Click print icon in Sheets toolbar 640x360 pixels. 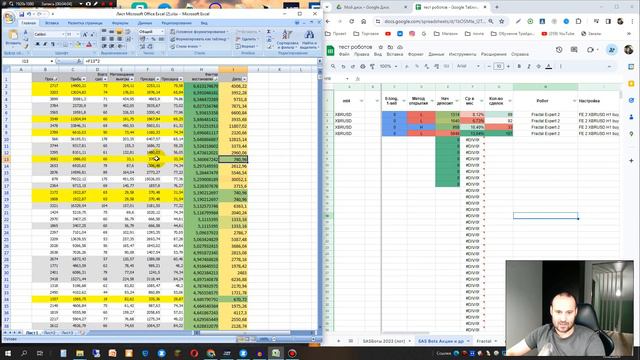point(363,66)
